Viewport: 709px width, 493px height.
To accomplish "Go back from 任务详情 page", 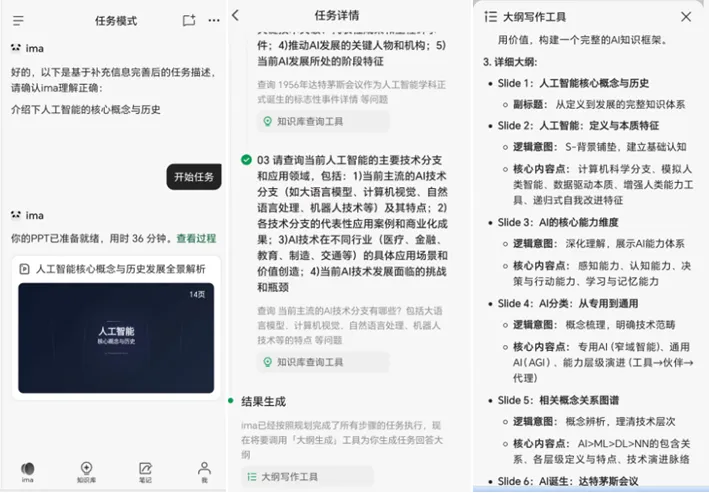I will pyautogui.click(x=236, y=15).
